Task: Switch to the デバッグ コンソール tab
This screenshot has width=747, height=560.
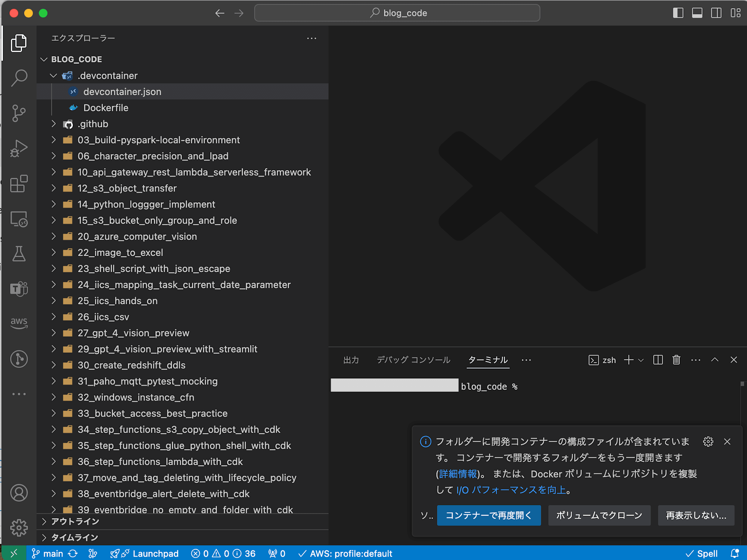Action: pos(413,360)
